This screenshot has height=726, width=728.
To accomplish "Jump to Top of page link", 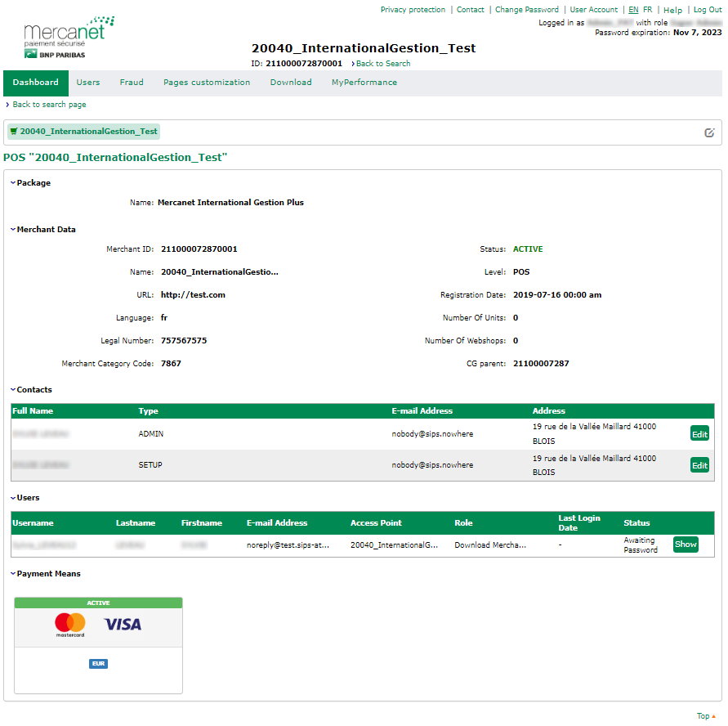I will point(705,716).
